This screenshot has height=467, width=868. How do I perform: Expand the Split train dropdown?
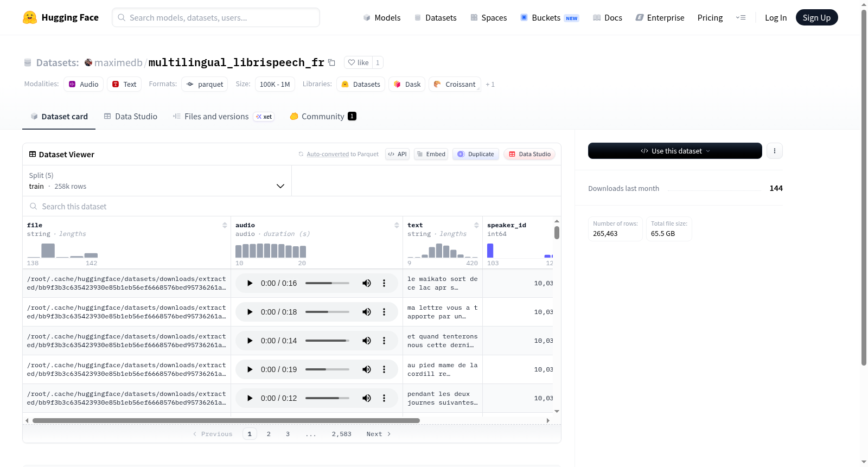[157, 181]
